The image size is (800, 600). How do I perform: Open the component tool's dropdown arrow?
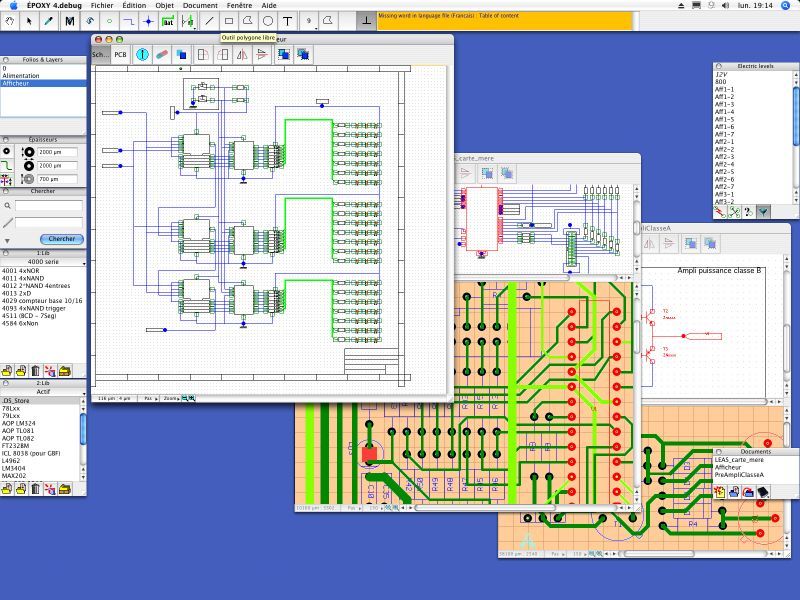coord(195,29)
